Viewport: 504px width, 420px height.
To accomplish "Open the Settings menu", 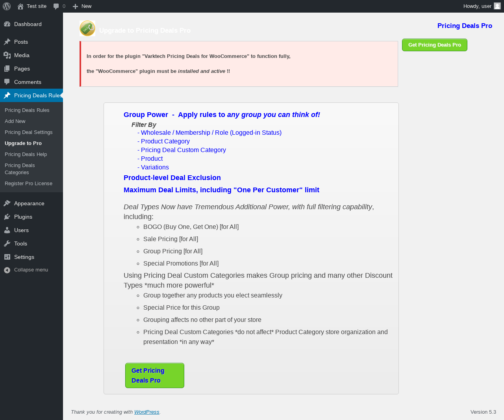I will 31,257.
